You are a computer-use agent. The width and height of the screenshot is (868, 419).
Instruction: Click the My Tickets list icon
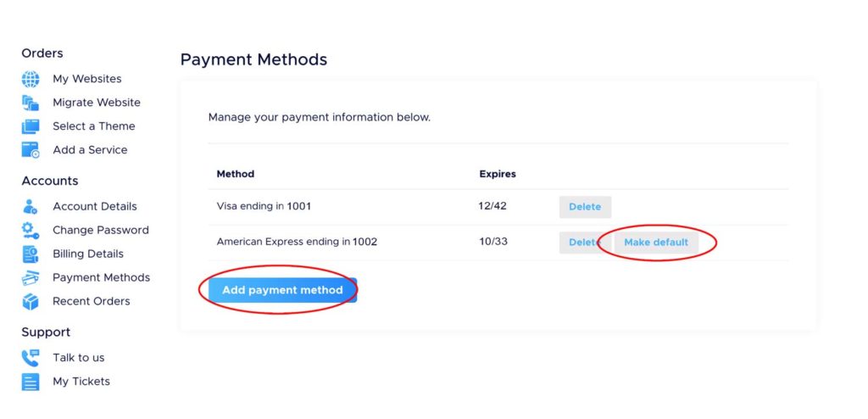(x=31, y=382)
